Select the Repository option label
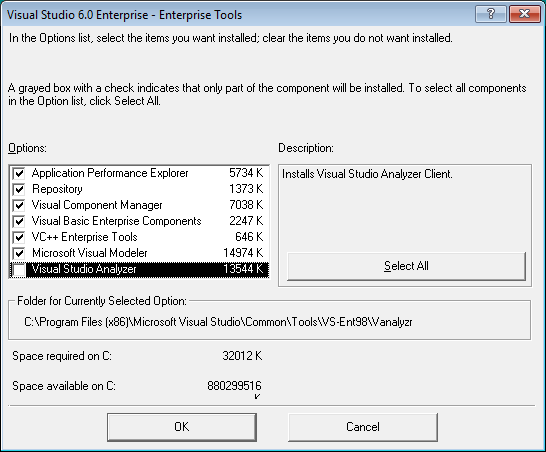546x452 pixels. point(57,189)
